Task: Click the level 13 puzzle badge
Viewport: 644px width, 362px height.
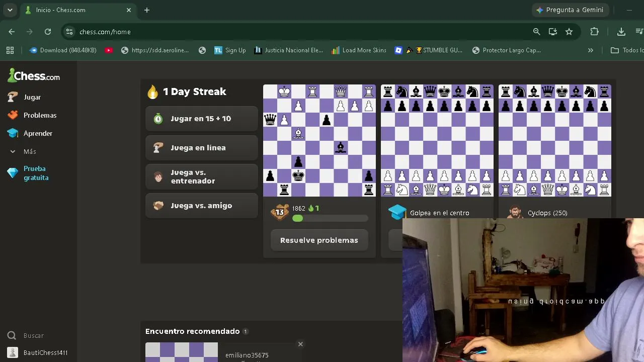Action: pyautogui.click(x=280, y=212)
